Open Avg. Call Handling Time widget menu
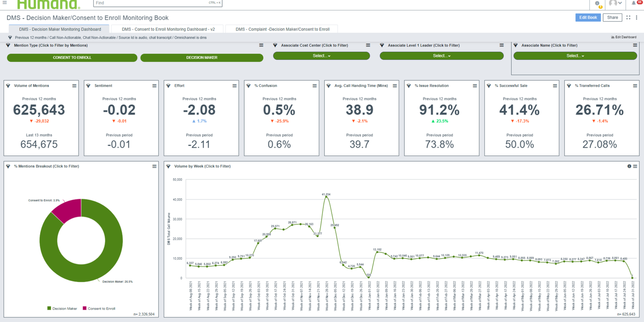Screen dimensions: 644x322 [x=395, y=86]
